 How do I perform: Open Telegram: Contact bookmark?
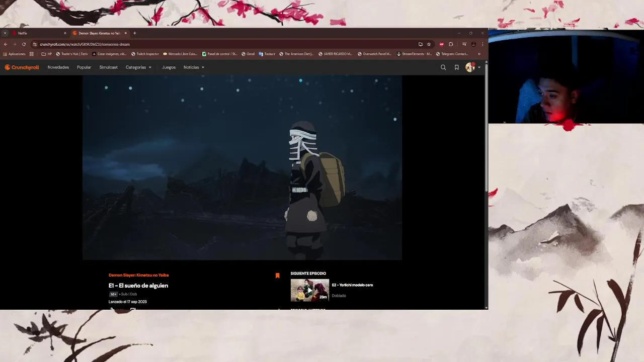coord(452,54)
